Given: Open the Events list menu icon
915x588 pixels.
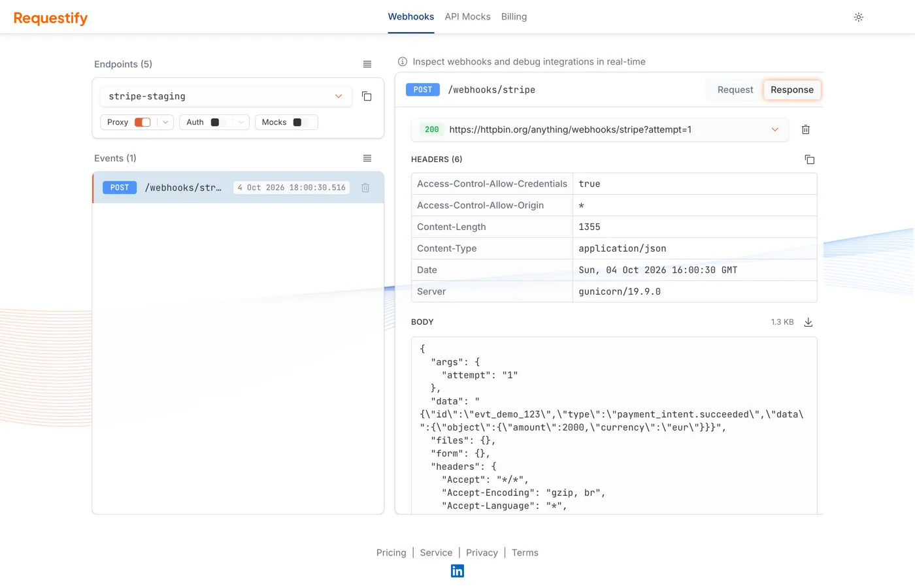Looking at the screenshot, I should pyautogui.click(x=367, y=158).
